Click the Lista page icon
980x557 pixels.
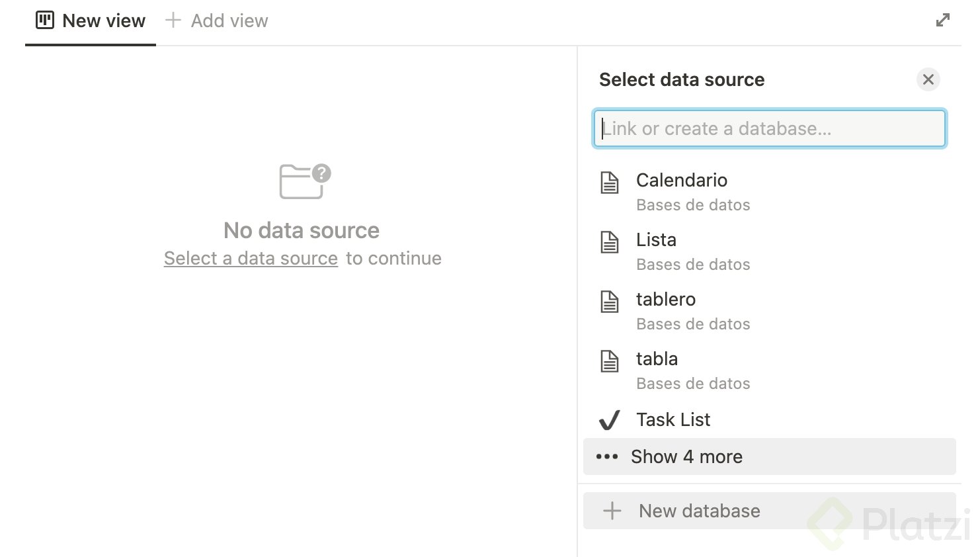610,242
